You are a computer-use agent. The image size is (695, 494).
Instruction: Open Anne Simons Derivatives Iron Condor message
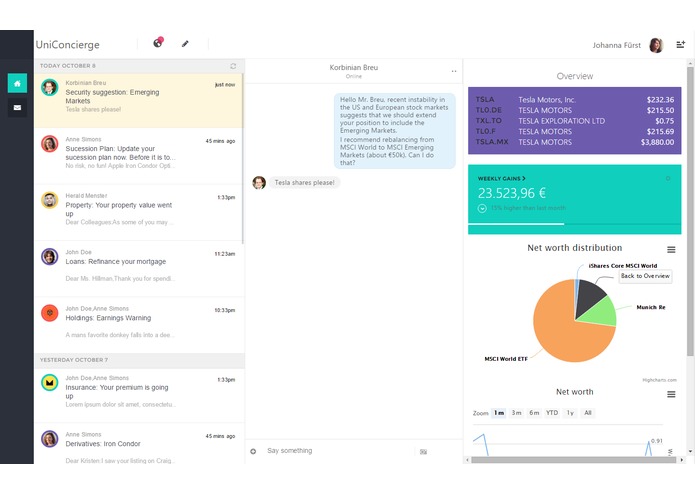(x=139, y=444)
